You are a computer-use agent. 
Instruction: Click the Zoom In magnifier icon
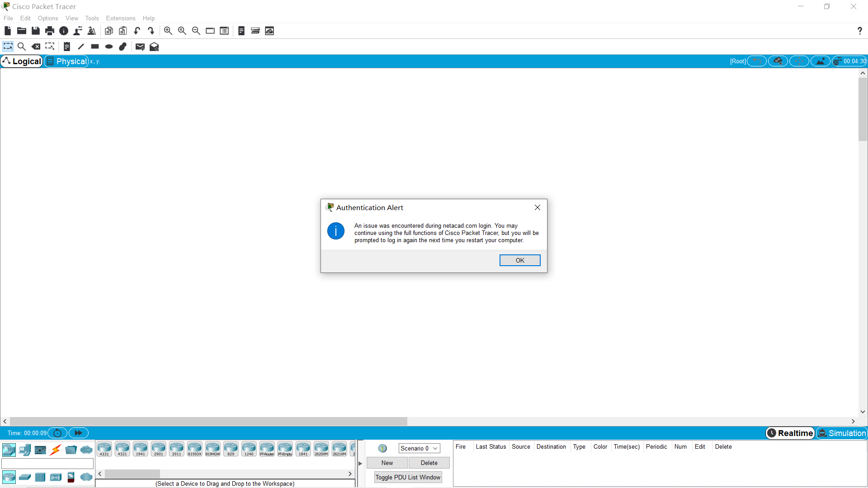(x=168, y=31)
